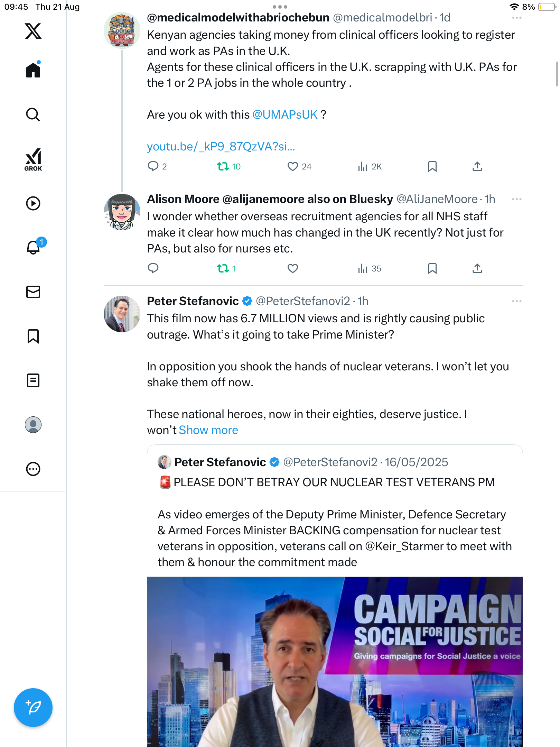This screenshot has height=747, width=560.
Task: Open the youtu.be video link
Action: [221, 147]
